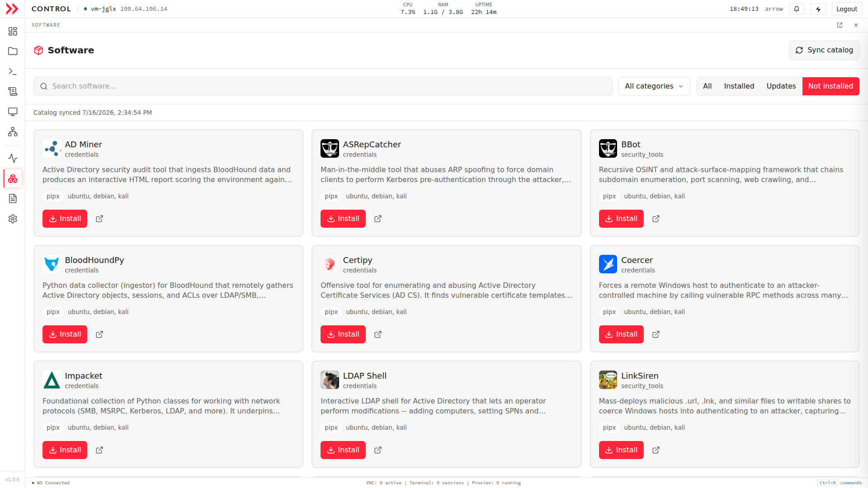Select the All filter option
This screenshot has width=868, height=488.
(708, 86)
